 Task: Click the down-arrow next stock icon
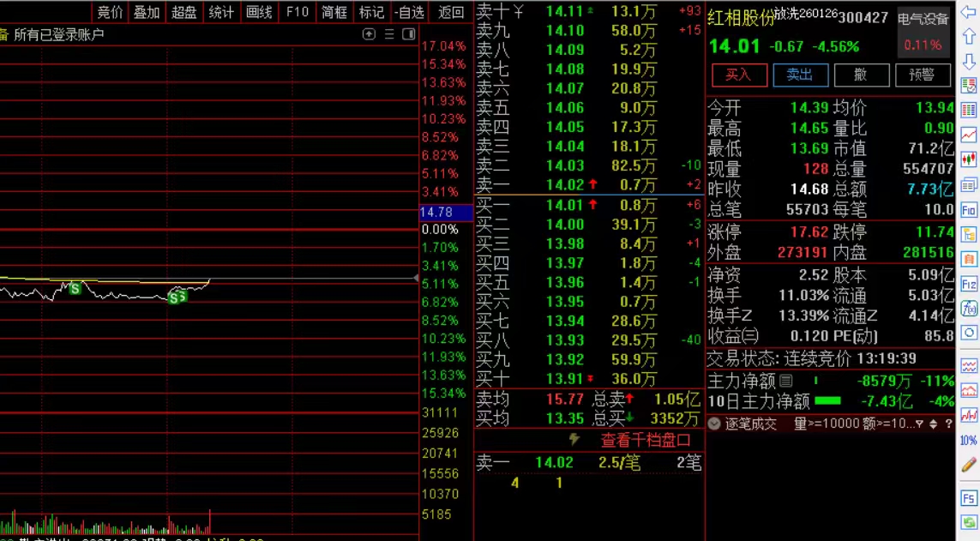pos(969,61)
